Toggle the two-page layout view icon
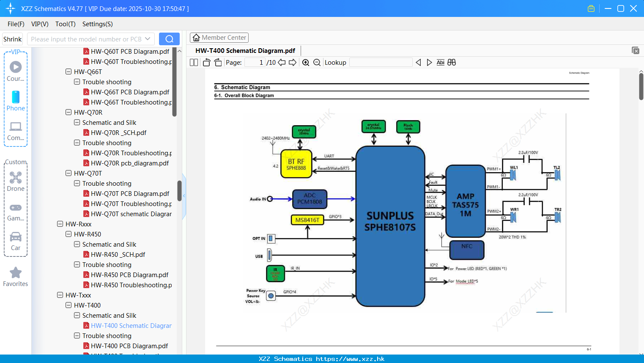This screenshot has height=363, width=644. click(194, 63)
